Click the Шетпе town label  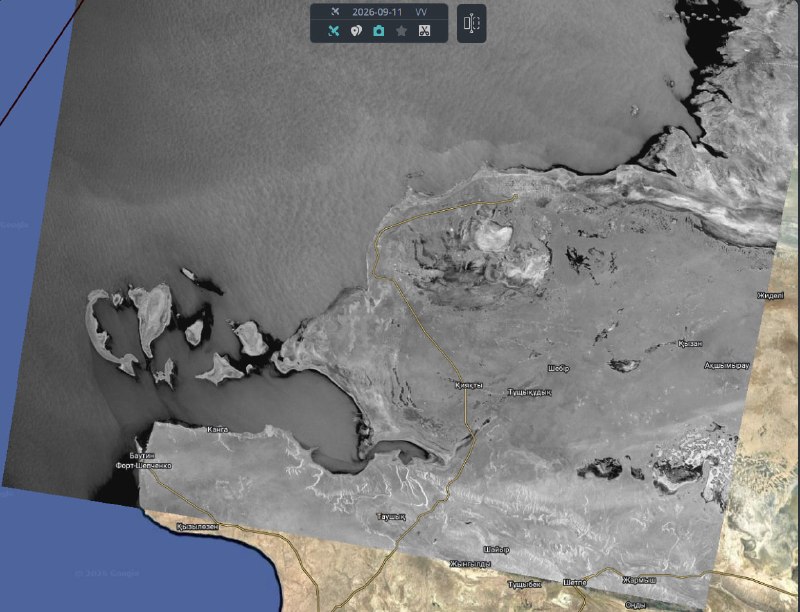[575, 582]
